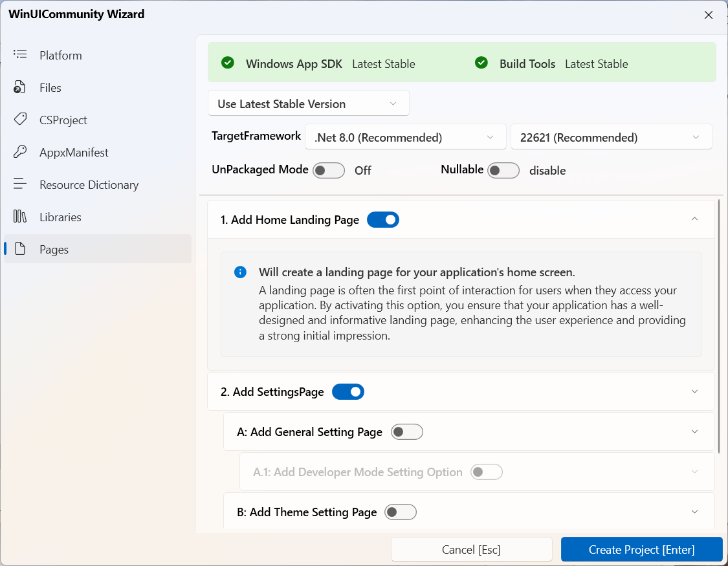Screen dimensions: 728x566
Task: Expand the Add SettingsPage section chevron
Action: click(x=694, y=391)
